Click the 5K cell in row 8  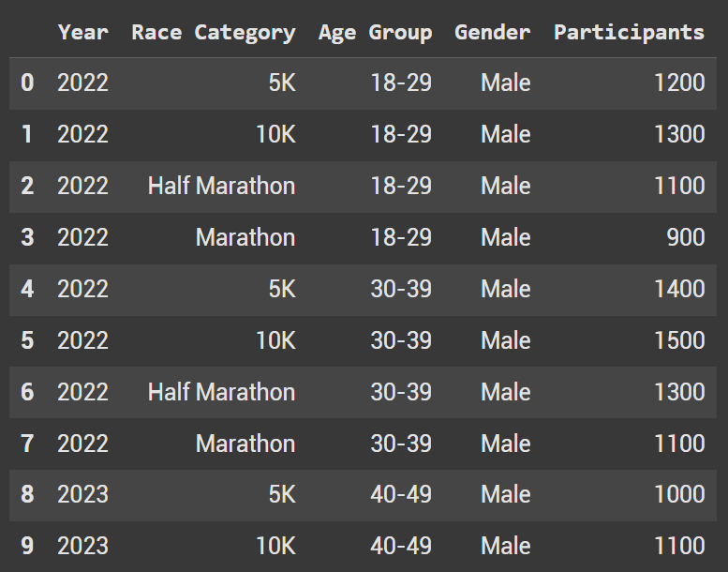[x=281, y=494]
